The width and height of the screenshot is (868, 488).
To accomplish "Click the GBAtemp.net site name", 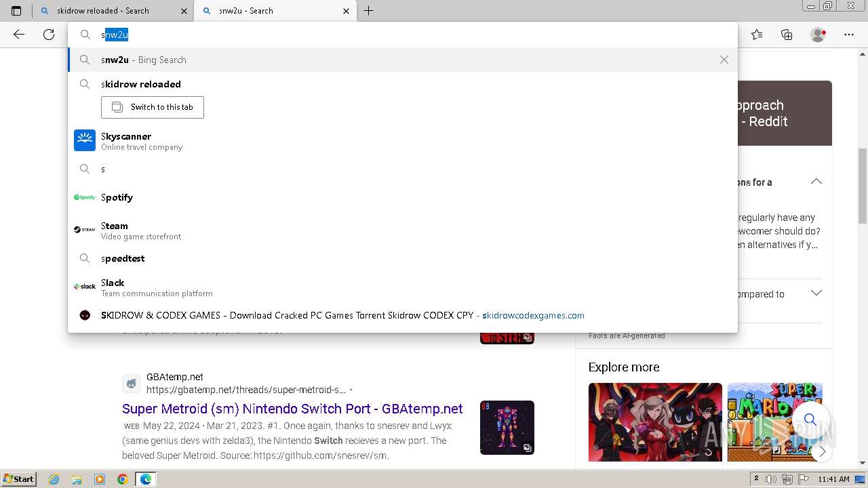I will point(175,377).
